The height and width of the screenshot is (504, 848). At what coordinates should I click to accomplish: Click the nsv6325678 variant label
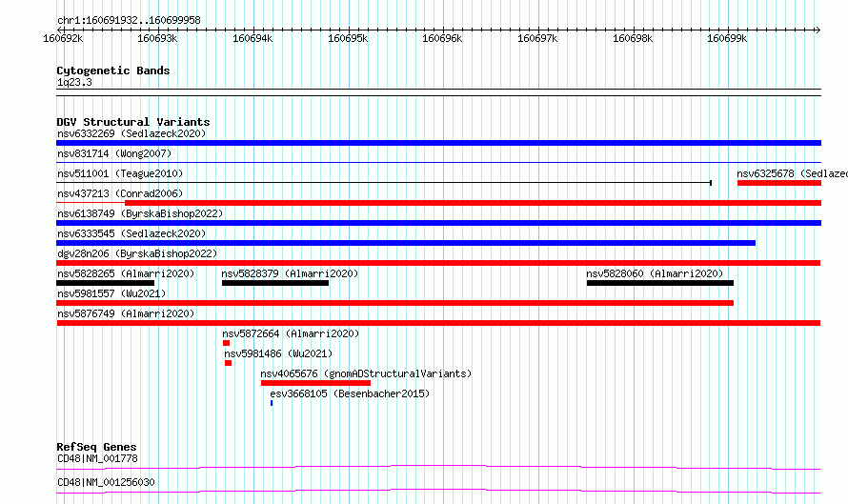pyautogui.click(x=793, y=173)
